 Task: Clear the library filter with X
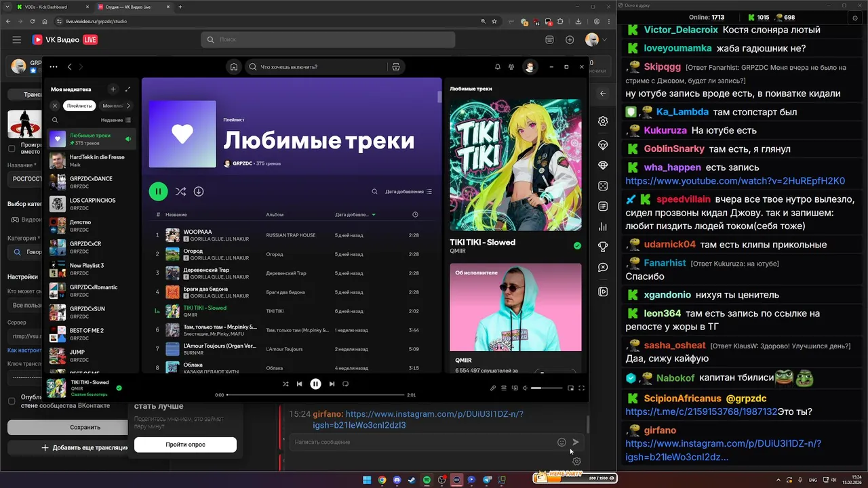coord(55,106)
